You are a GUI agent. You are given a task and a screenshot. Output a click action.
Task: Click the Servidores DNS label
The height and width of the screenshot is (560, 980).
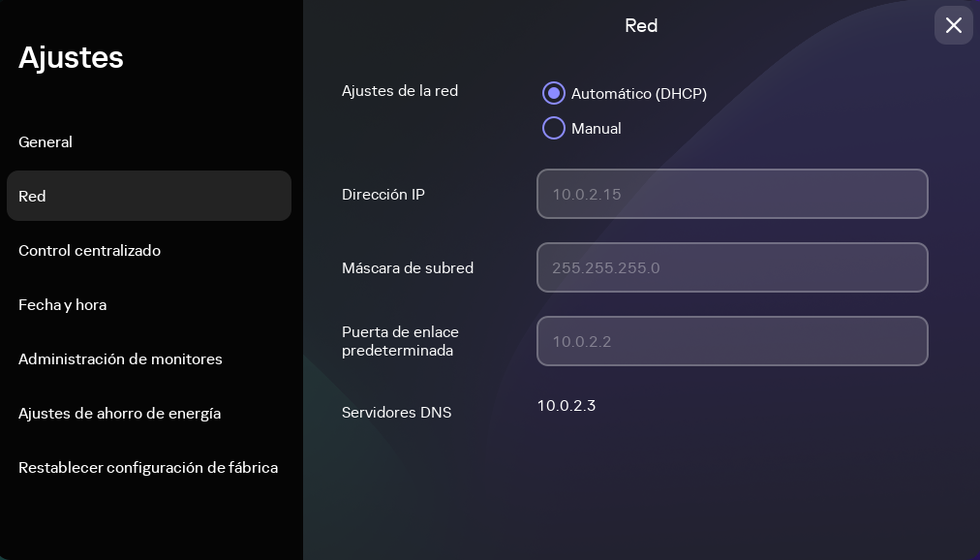396,412
